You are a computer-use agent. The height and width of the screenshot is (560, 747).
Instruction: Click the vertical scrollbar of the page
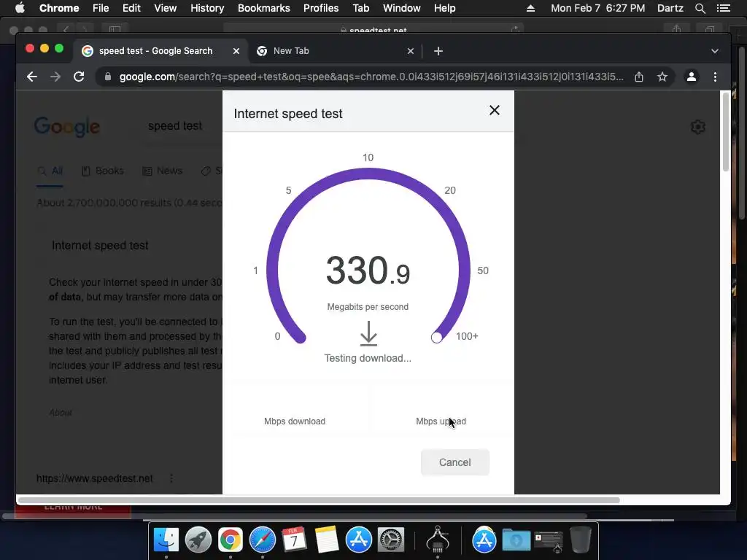pos(726,132)
